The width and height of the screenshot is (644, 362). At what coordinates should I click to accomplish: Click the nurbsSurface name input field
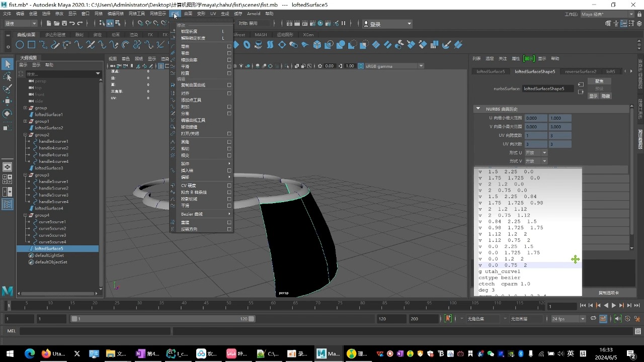(549, 88)
